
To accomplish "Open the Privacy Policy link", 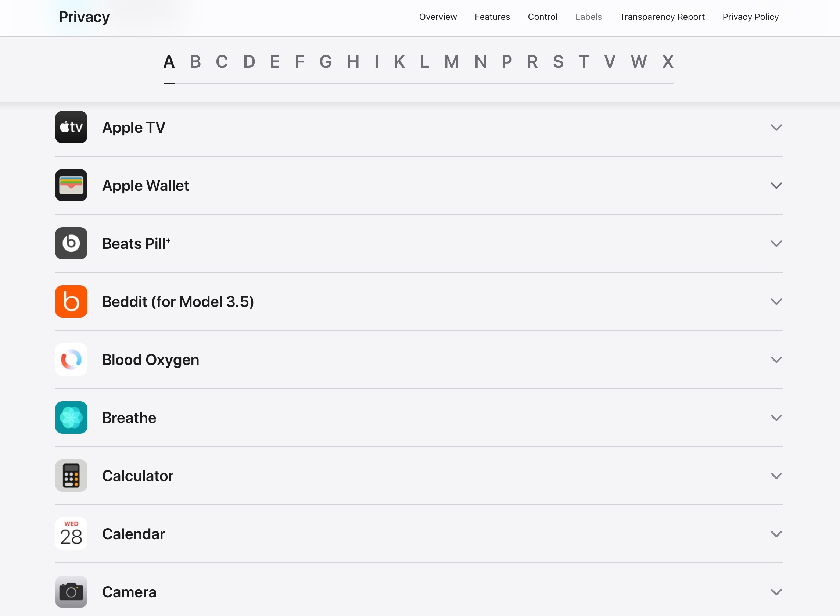I will coord(750,17).
